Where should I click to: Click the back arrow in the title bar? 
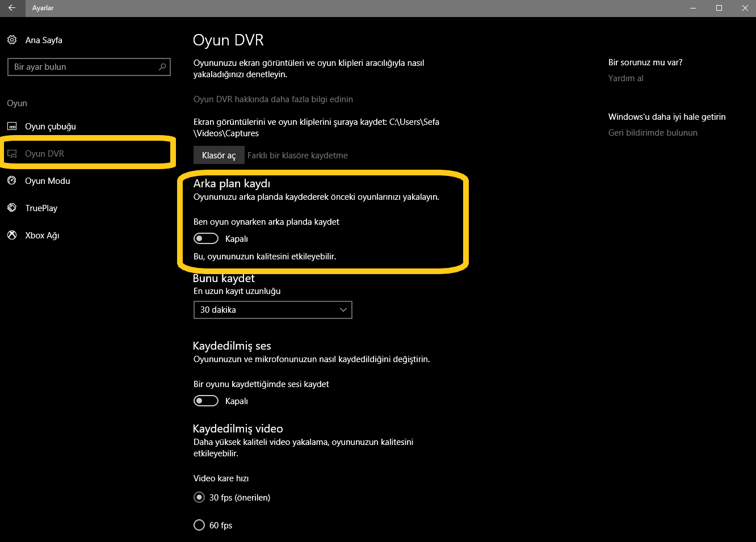(12, 8)
